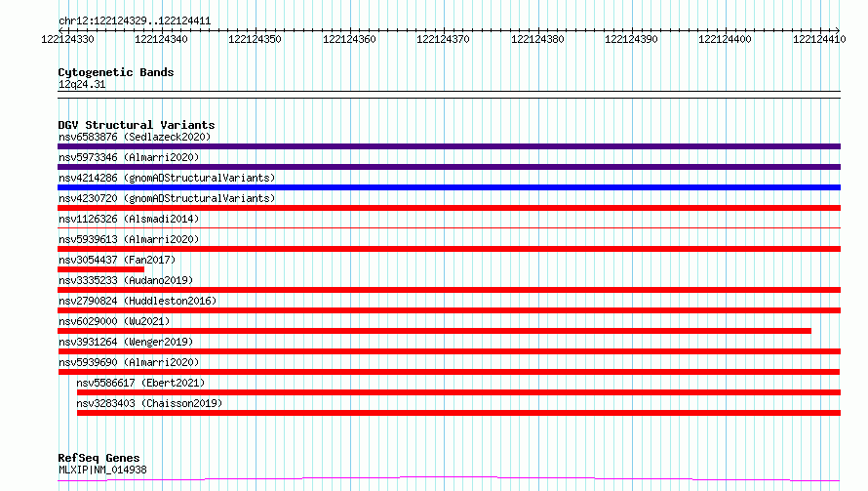The image size is (868, 491).
Task: Select the 12q24.31 band label
Action: 82,84
